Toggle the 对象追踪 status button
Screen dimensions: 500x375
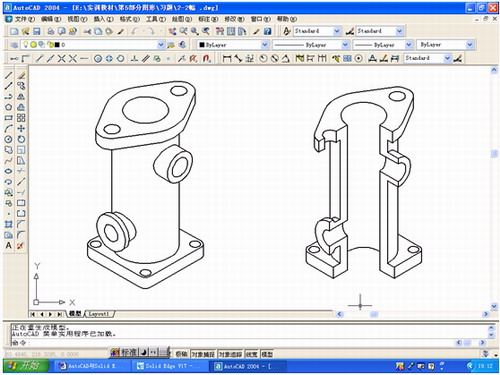pyautogui.click(x=230, y=354)
